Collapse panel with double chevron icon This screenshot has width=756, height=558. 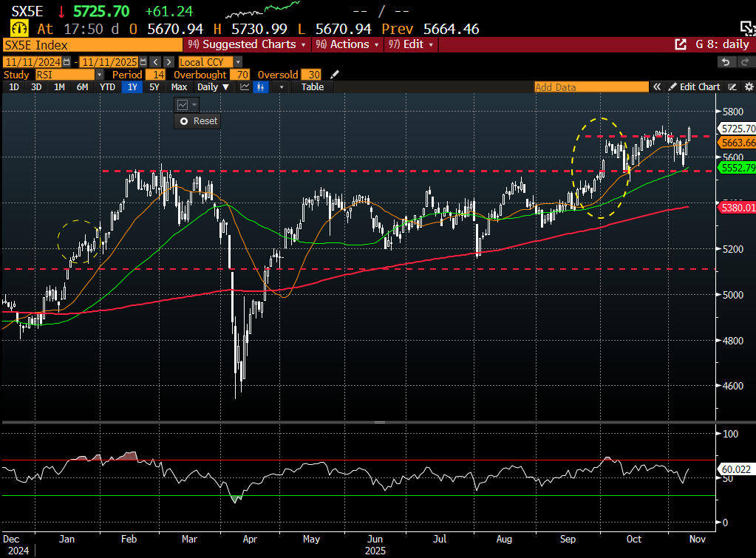click(x=655, y=87)
